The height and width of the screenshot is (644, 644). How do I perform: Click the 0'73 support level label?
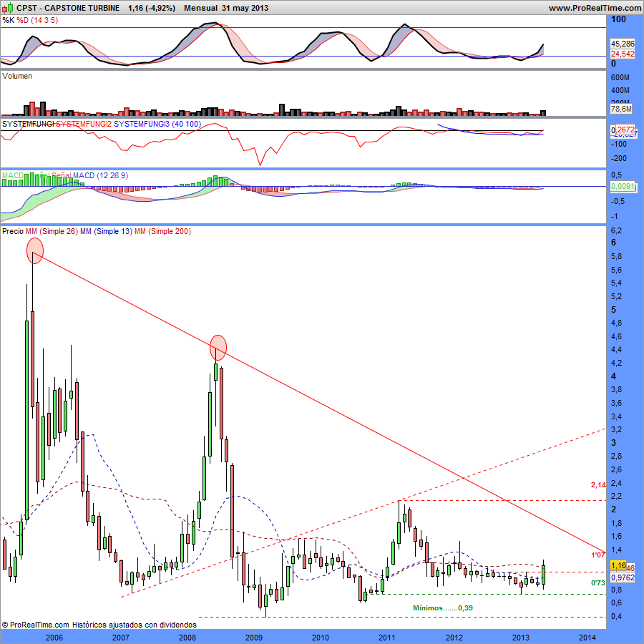coord(598,582)
